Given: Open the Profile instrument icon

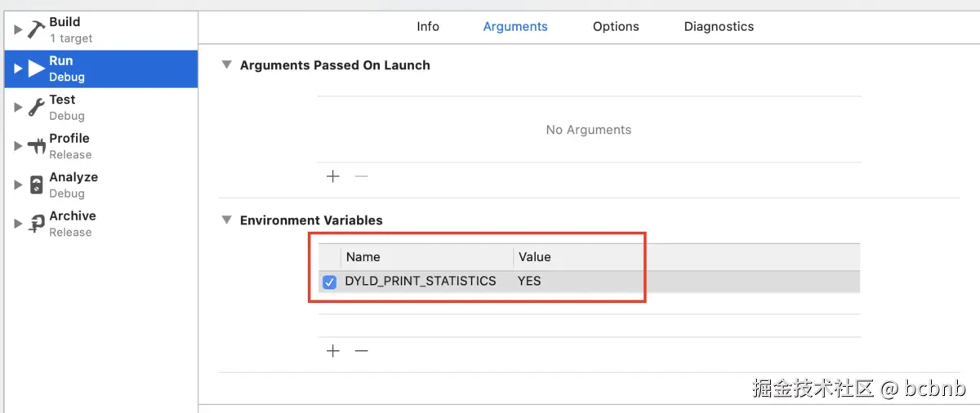Looking at the screenshot, I should click(x=36, y=146).
